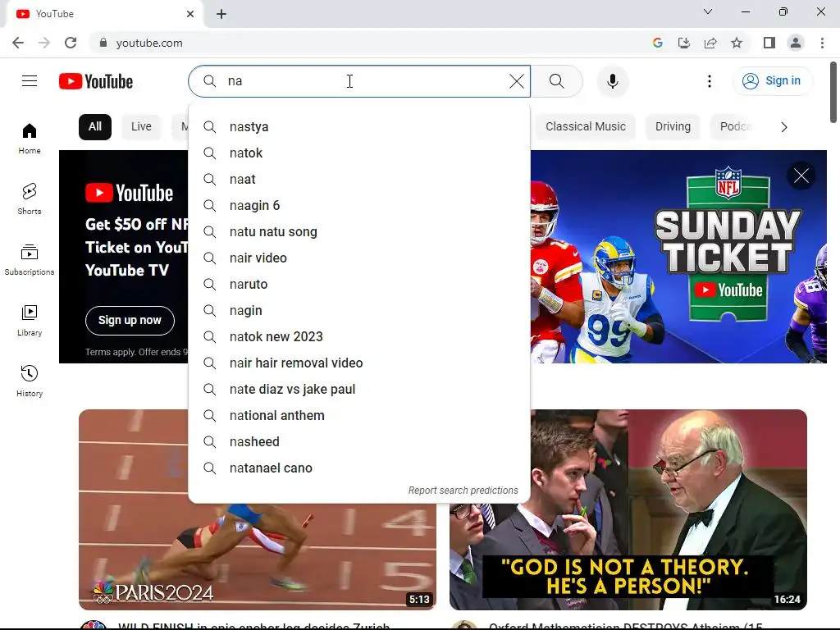Clear the search box with X icon
Screen dimensions: 840x630
click(517, 81)
